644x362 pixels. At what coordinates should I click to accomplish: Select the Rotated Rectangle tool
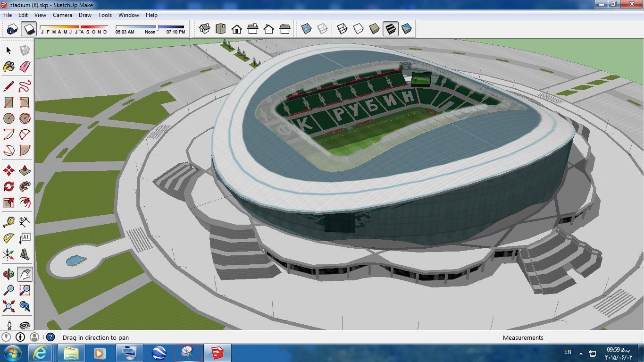click(x=25, y=102)
